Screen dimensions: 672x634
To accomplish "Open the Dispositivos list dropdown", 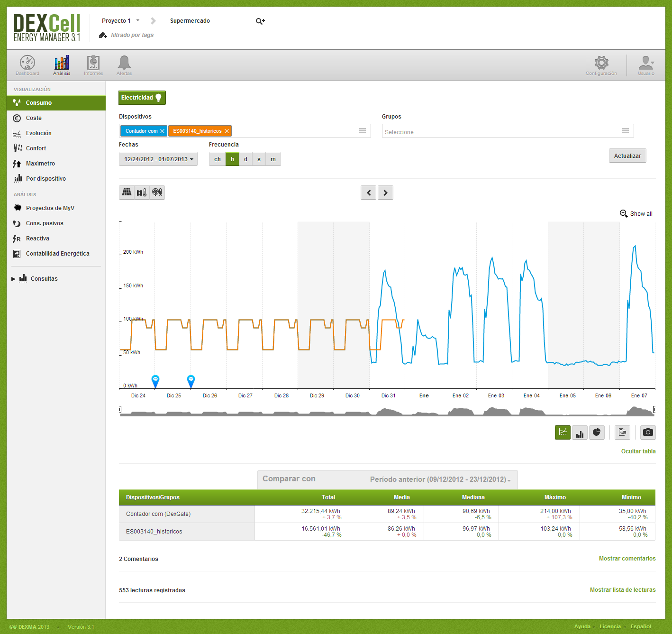I will [363, 131].
